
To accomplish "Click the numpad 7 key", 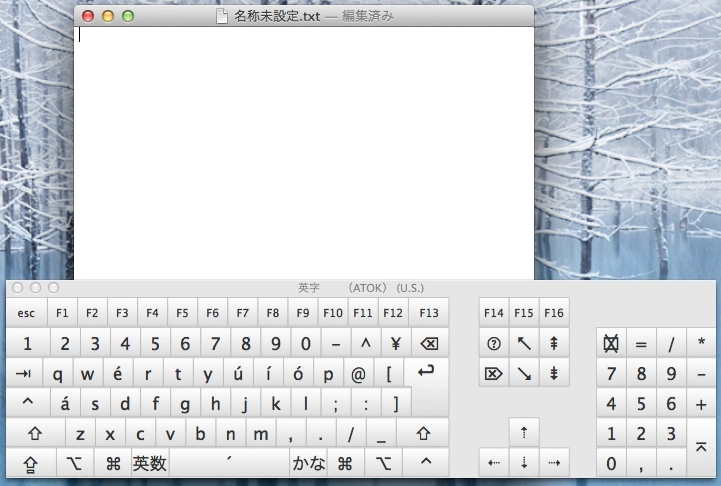I will pos(611,373).
